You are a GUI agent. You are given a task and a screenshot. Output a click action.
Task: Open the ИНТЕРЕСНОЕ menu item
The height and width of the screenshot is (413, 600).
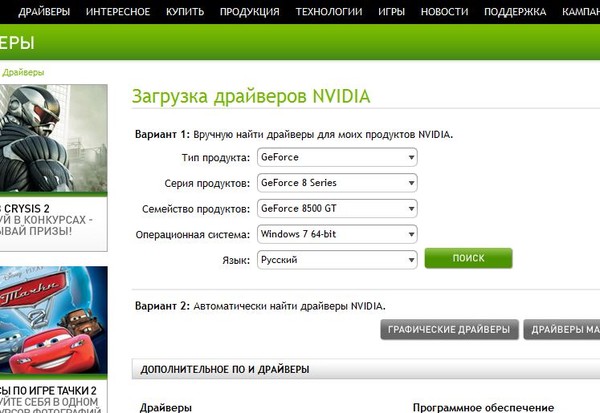[118, 12]
